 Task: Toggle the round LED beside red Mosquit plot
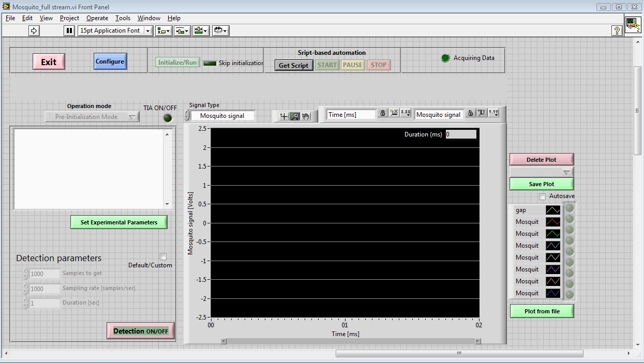[569, 219]
